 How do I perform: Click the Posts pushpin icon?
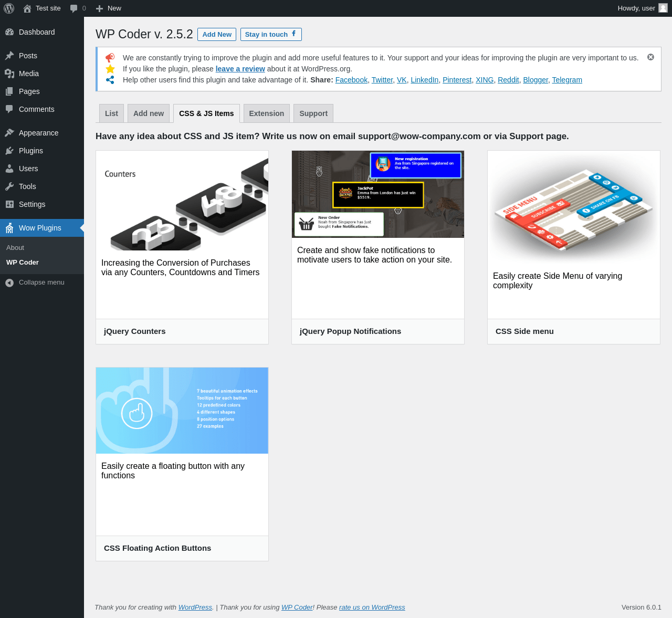9,56
